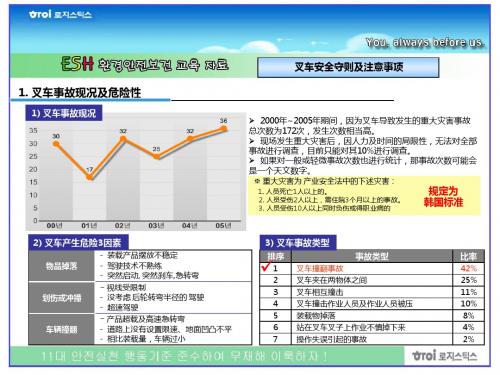The height and width of the screenshot is (375, 500).
Task: Click the 03년 x-axis label
Action: tap(156, 226)
